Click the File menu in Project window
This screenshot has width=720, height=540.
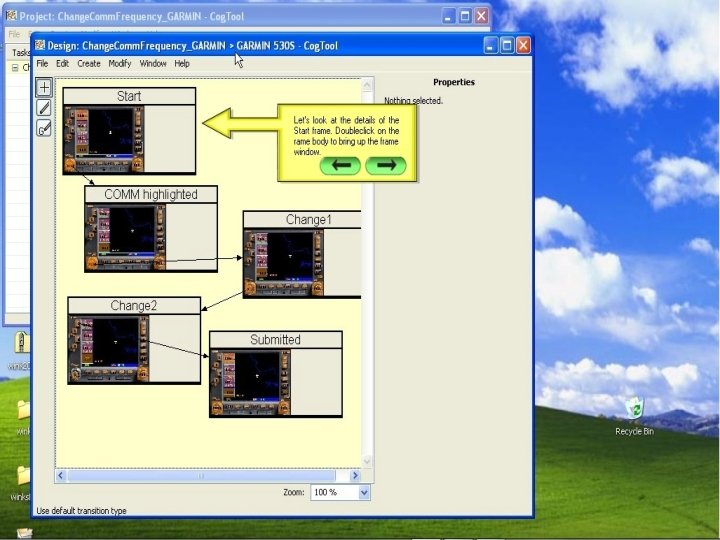(14, 34)
